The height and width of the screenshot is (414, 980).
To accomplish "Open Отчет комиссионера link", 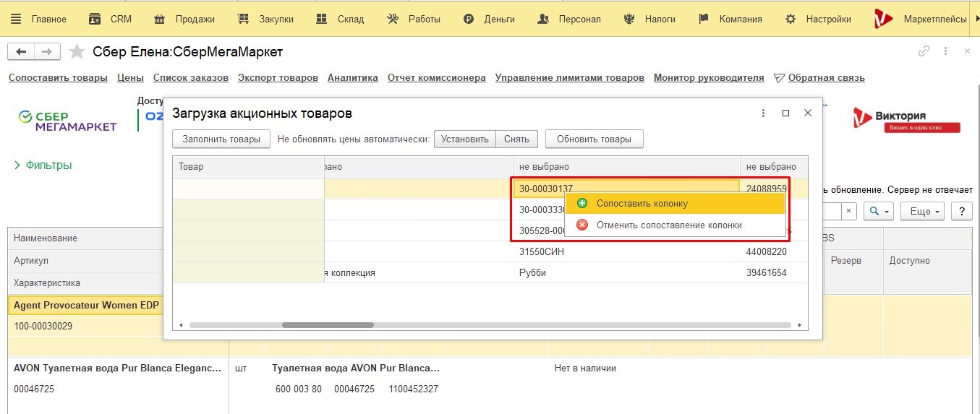I will coord(437,77).
